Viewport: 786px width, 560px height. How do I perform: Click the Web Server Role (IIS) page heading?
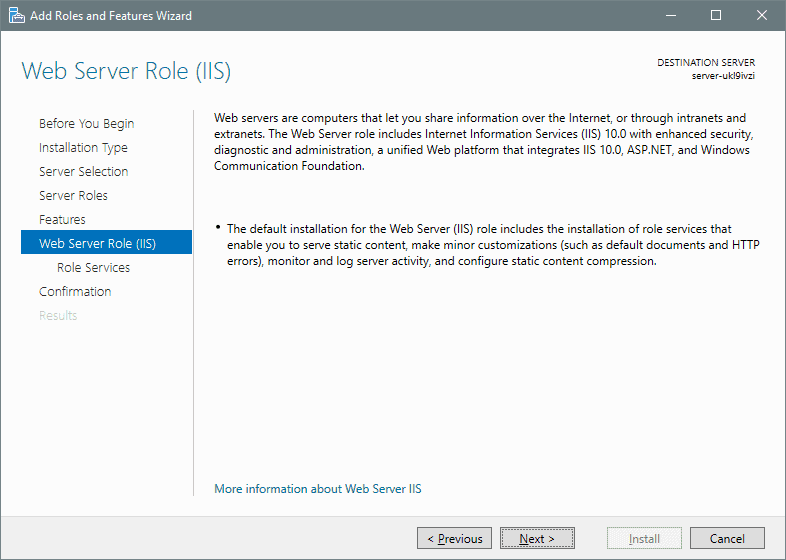[126, 71]
